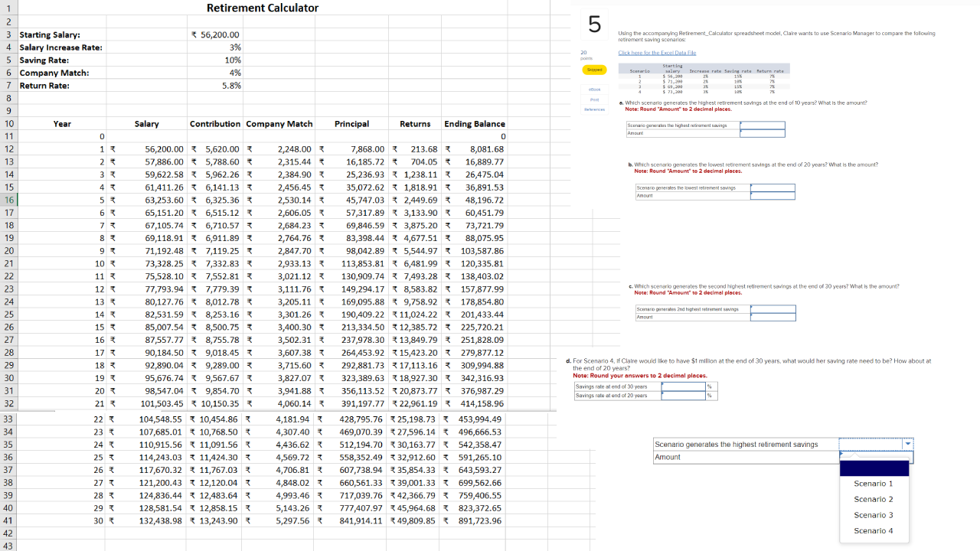Choose Scenario 4 from the dropdown list
The width and height of the screenshot is (980, 551).
[x=874, y=531]
